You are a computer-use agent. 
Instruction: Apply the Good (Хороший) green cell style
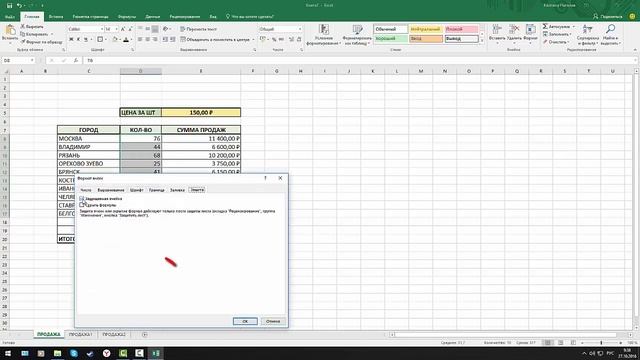pos(390,39)
